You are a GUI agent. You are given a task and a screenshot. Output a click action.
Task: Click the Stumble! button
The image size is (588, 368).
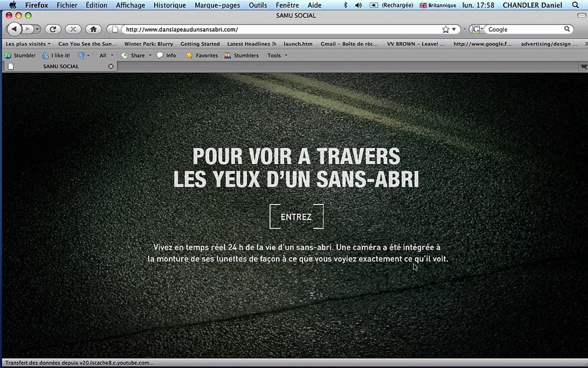[x=20, y=56]
